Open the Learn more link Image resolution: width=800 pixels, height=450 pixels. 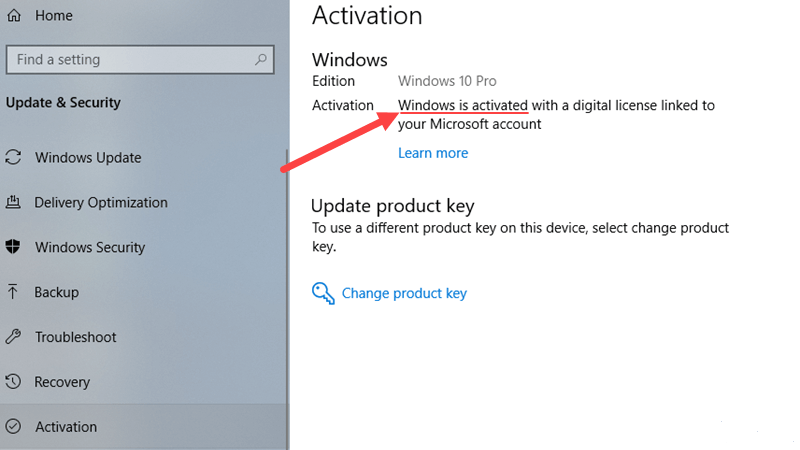click(x=433, y=153)
